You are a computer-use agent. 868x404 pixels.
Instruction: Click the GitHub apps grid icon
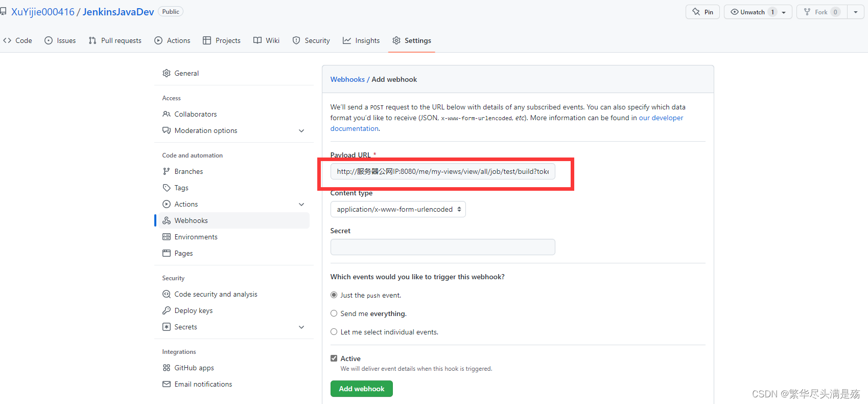point(167,368)
